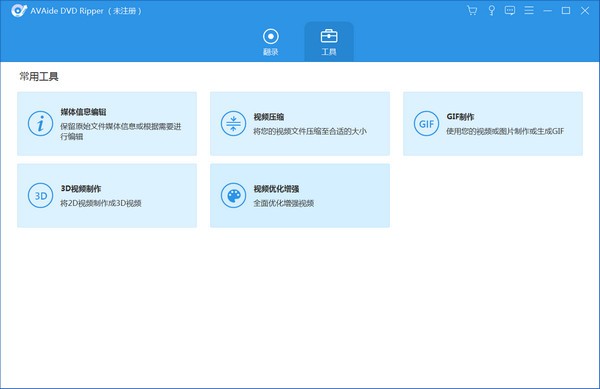The width and height of the screenshot is (600, 389).
Task: Open the 视频优化增强 tool card
Action: pyautogui.click(x=300, y=195)
